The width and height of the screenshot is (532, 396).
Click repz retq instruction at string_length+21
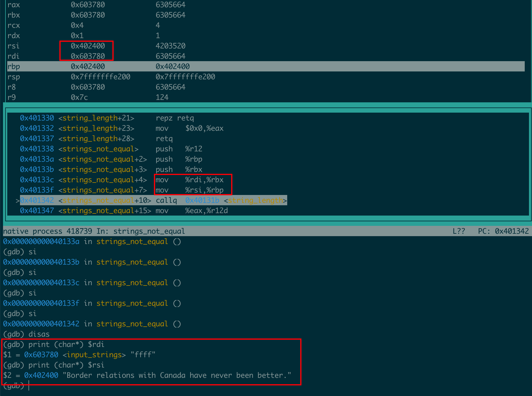pyautogui.click(x=175, y=118)
